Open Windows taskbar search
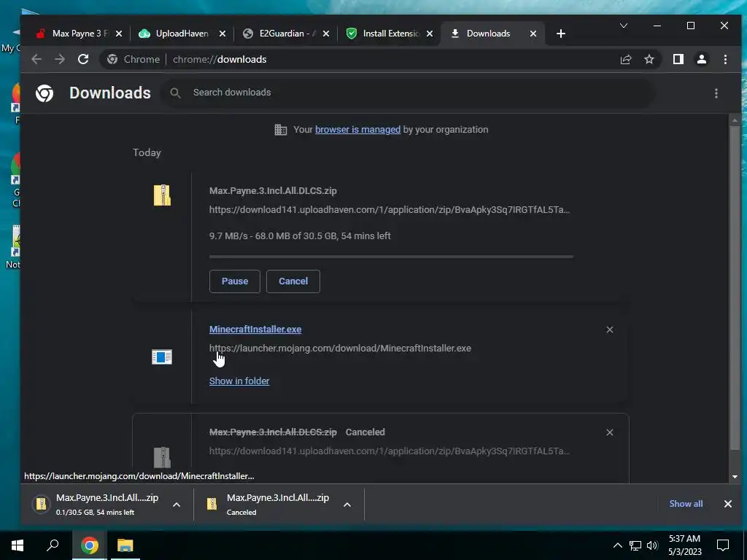Screen dimensions: 747x560 pos(53,545)
